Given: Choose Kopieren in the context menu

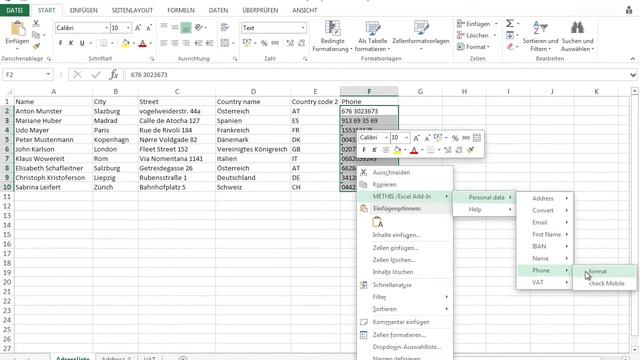Looking at the screenshot, I should (x=405, y=184).
